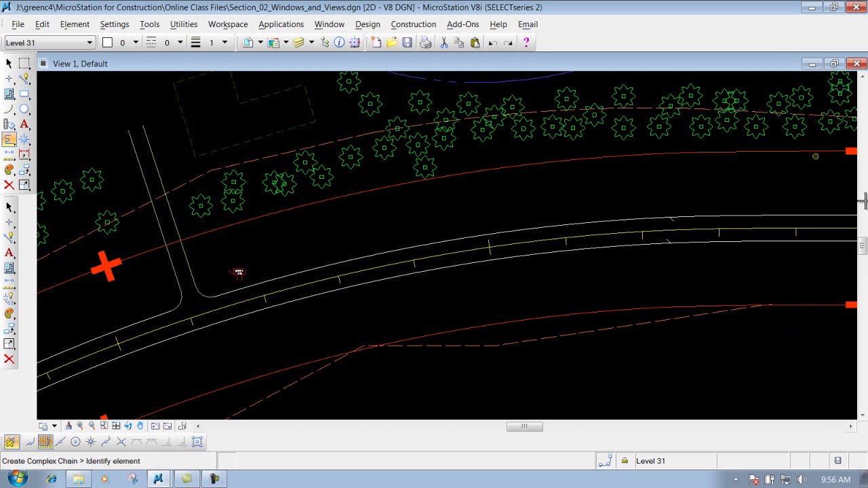Image resolution: width=868 pixels, height=488 pixels.
Task: Toggle the highlighted Keypoint snap mode
Action: [45, 442]
